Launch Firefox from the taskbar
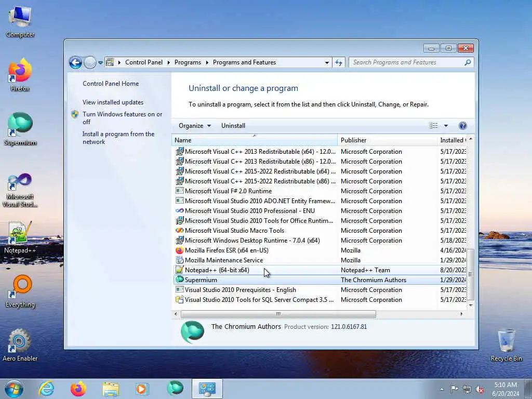 tap(78, 389)
